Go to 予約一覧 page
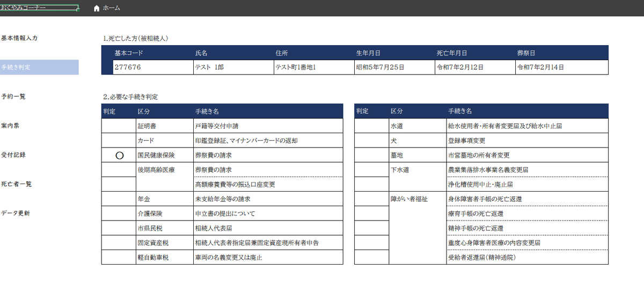The height and width of the screenshot is (292, 644). pyautogui.click(x=13, y=97)
